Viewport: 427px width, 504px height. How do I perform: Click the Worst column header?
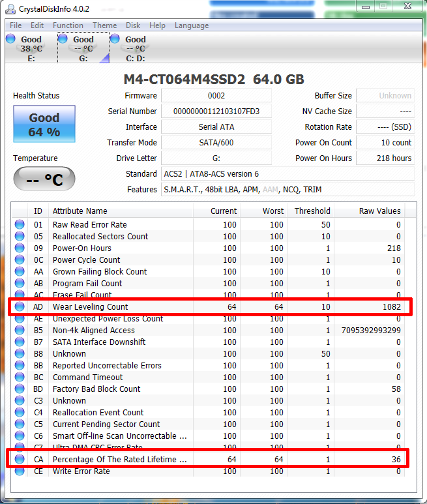pyautogui.click(x=263, y=211)
